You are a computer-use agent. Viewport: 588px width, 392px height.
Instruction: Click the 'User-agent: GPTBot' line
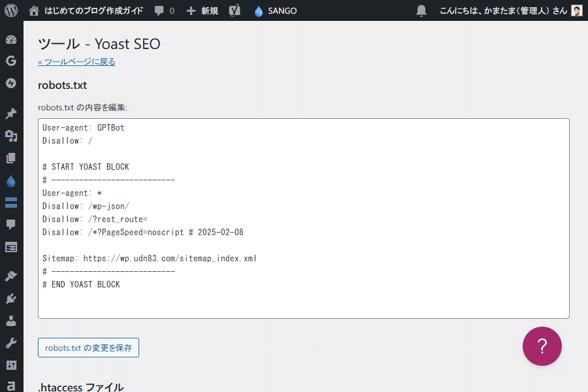pyautogui.click(x=83, y=127)
